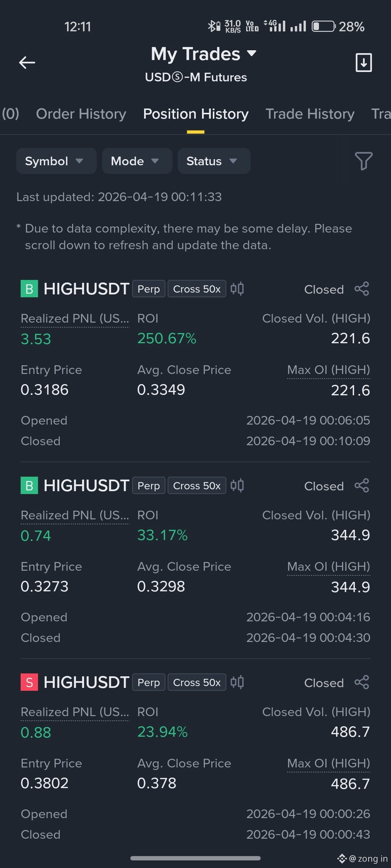
Task: Tap Max OI (HIGH) label in first position
Action: (x=328, y=370)
